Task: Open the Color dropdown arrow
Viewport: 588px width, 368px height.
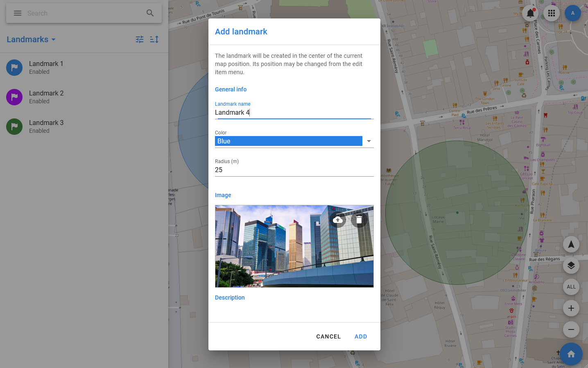Action: [369, 141]
